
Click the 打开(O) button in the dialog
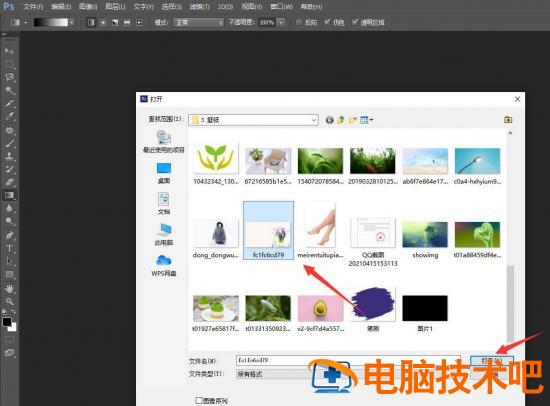[x=492, y=360]
